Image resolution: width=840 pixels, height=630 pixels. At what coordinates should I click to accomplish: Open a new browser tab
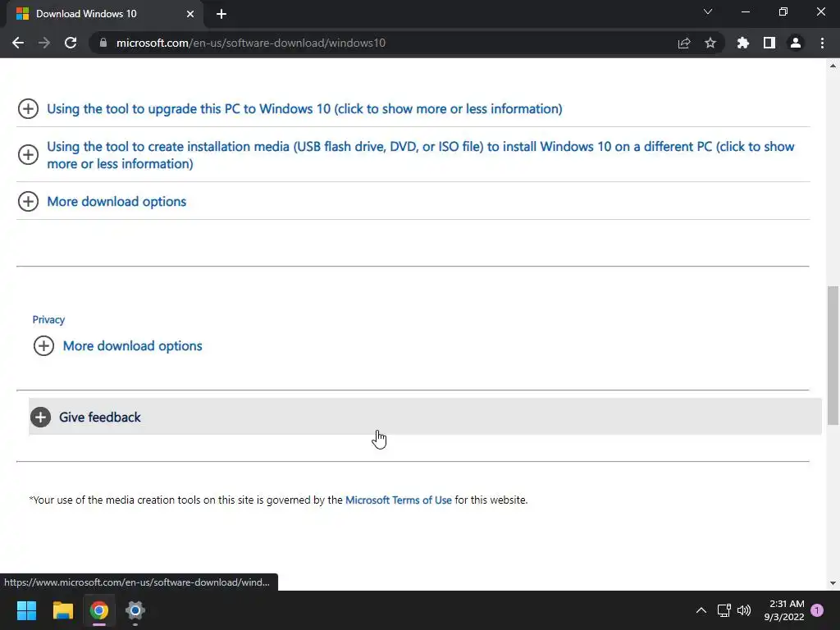(x=221, y=14)
